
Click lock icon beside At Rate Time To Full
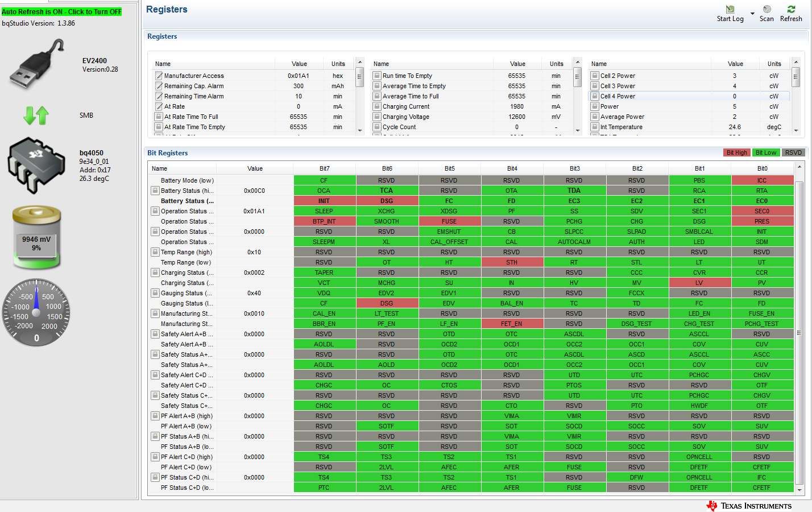159,117
